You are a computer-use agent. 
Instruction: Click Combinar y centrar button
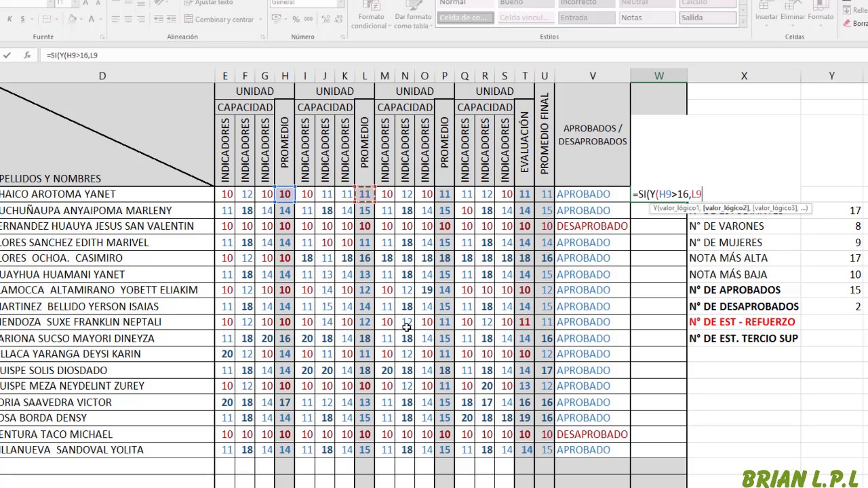coord(219,19)
